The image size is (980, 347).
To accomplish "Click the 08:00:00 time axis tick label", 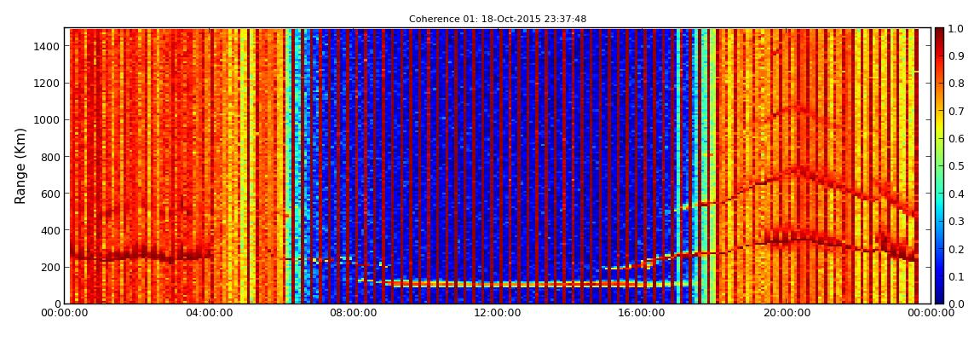I will (x=353, y=313).
